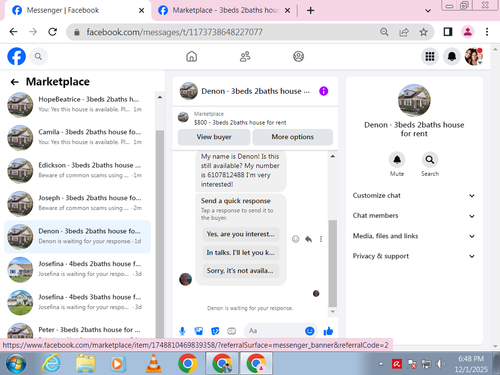Open the Facebook menu grid icon
Screen dimensions: 500x375
pos(430,56)
